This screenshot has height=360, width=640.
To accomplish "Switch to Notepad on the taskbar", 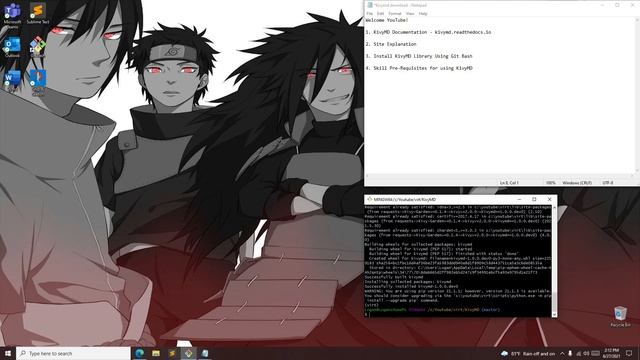I will 205,353.
